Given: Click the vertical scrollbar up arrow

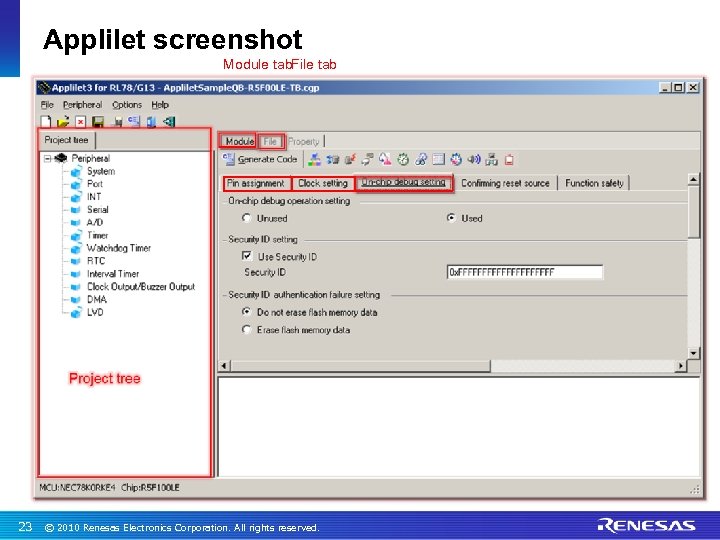Looking at the screenshot, I should point(693,179).
